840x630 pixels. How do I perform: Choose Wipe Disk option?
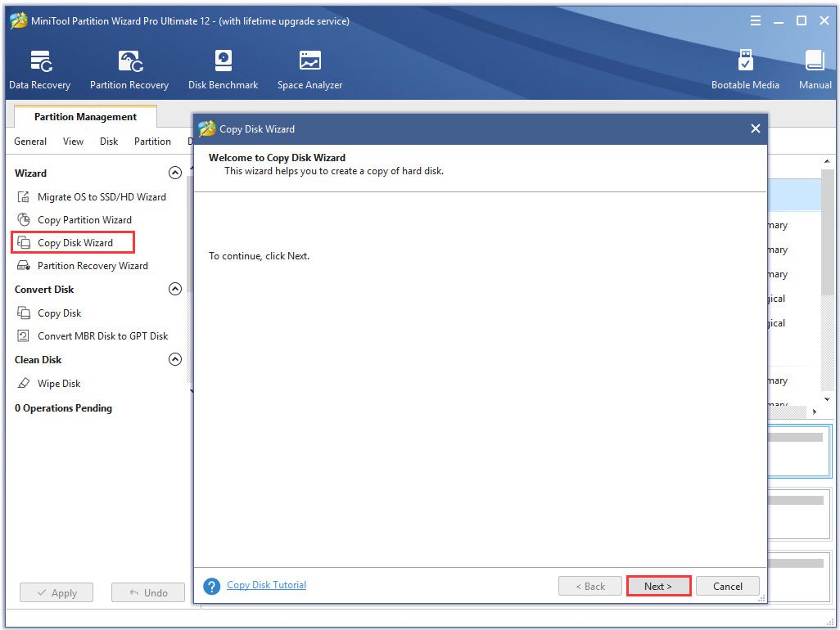click(x=59, y=383)
